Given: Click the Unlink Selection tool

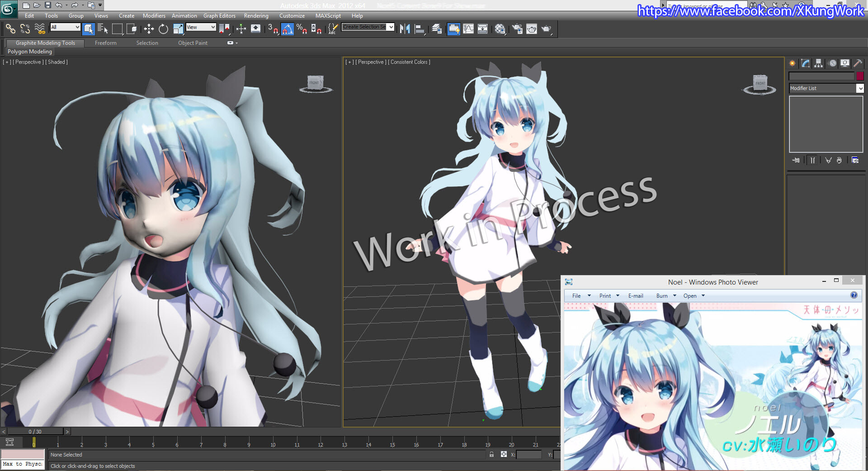Looking at the screenshot, I should tap(25, 29).
